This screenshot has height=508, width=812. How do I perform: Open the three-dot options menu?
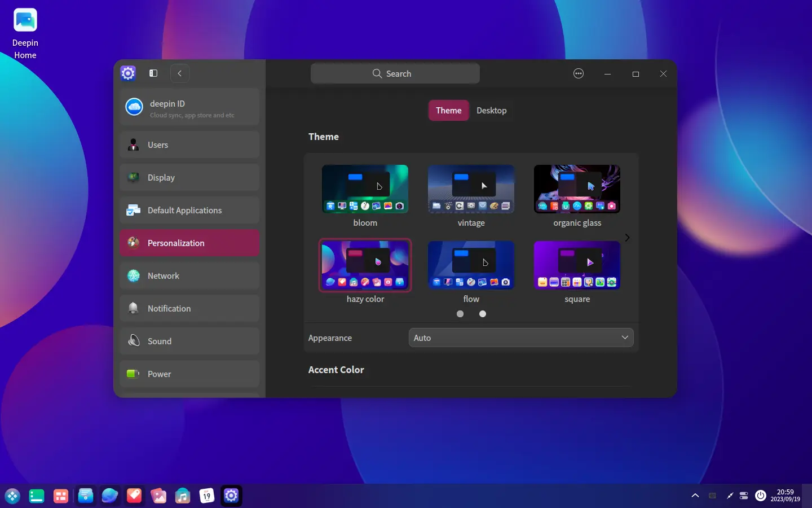[x=579, y=73]
